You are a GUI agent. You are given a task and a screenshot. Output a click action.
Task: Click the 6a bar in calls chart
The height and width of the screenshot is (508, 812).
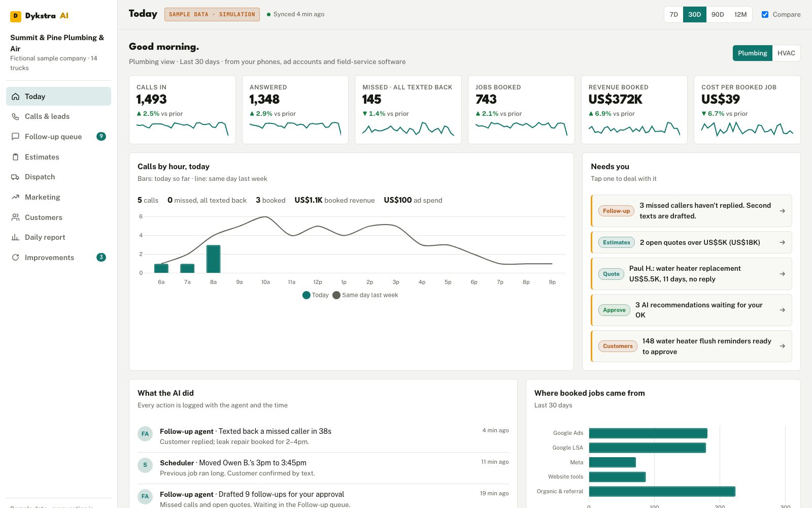(161, 268)
